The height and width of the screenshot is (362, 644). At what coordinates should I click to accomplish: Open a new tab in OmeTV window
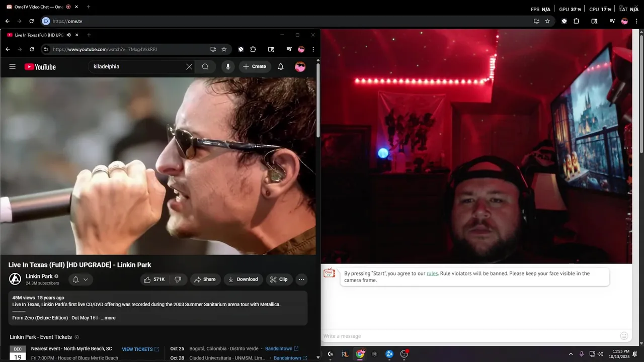point(89,7)
